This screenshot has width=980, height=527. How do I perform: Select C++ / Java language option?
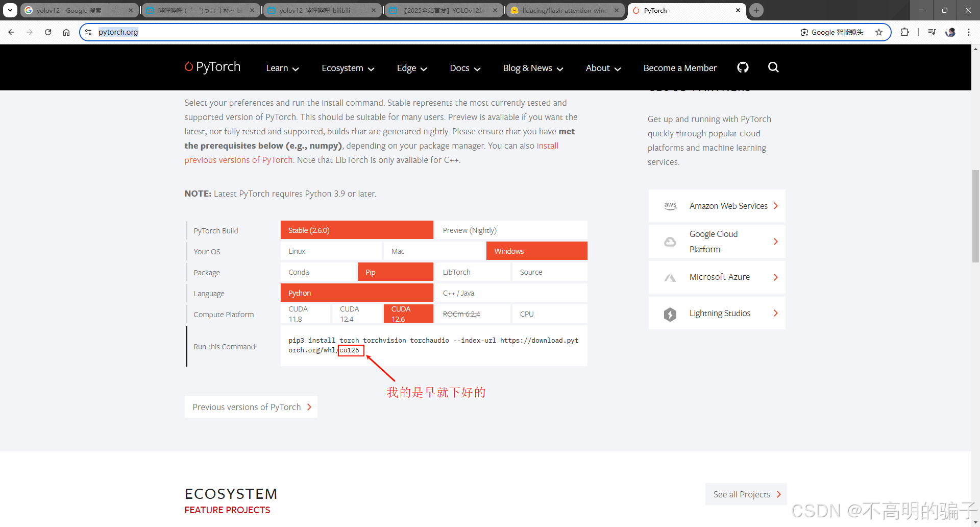[x=511, y=293]
